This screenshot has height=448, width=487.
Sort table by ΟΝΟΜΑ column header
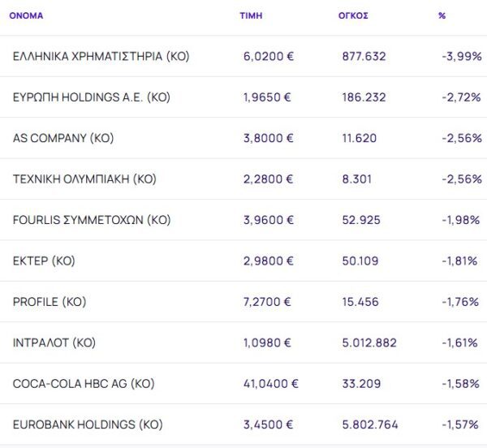[x=26, y=15]
